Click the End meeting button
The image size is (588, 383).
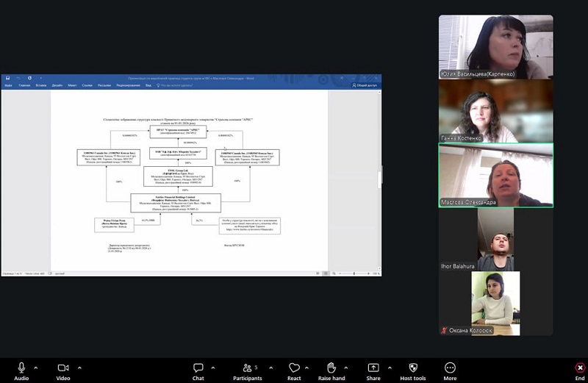point(579,368)
